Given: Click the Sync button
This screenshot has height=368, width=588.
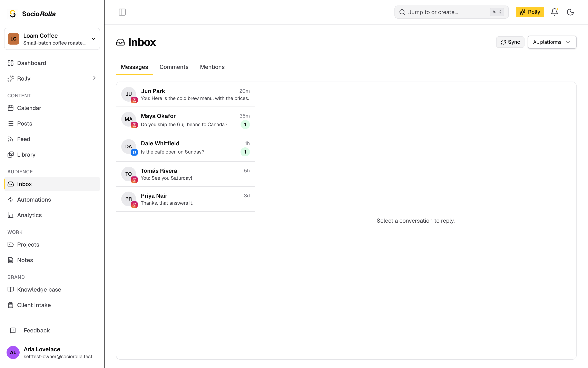Looking at the screenshot, I should point(510,42).
